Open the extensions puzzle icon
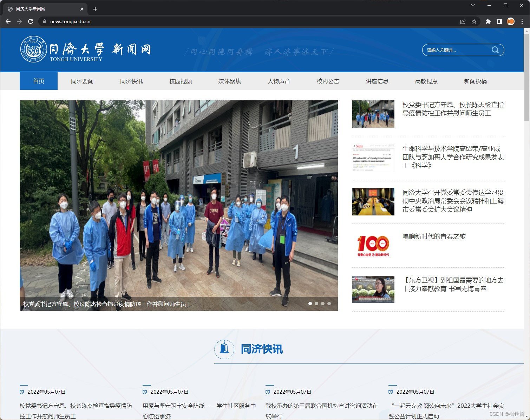Screen dimensions: 530x420 (x=488, y=21)
